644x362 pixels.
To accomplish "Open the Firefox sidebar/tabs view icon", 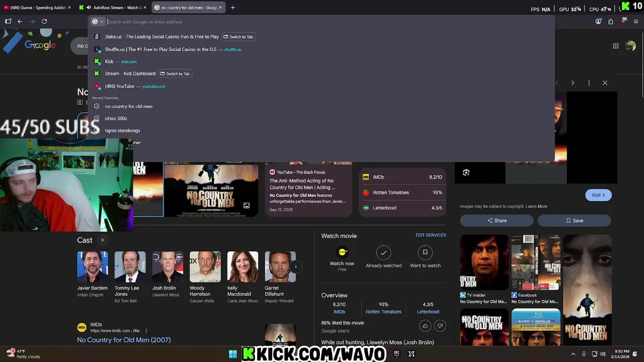I will pos(8,21).
